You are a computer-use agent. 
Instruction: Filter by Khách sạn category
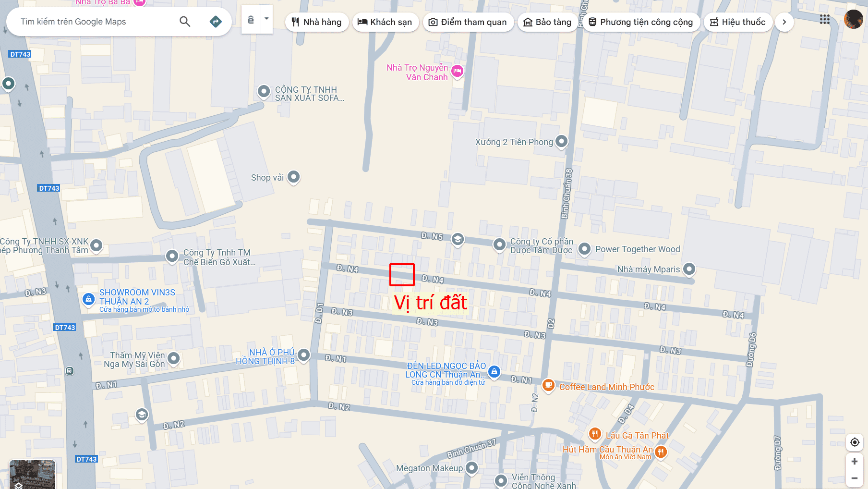pos(386,22)
